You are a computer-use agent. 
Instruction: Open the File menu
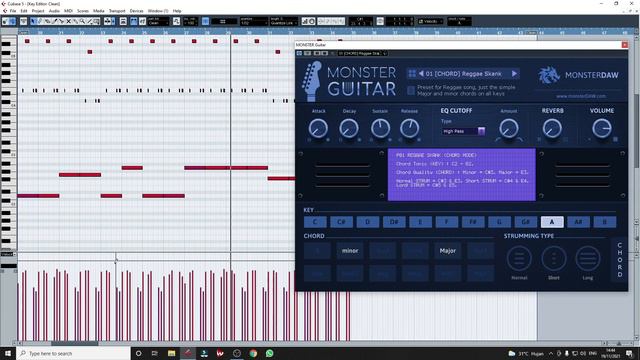point(13,11)
